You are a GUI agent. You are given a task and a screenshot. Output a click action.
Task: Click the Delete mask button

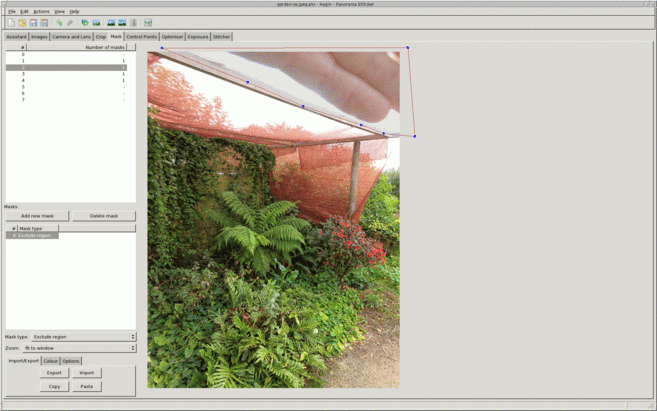tap(104, 216)
